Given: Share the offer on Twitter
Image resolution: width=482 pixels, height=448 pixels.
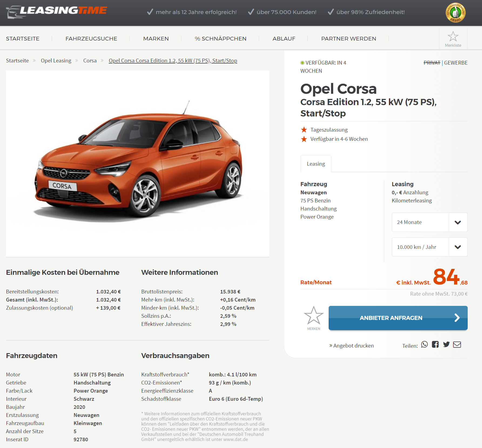Looking at the screenshot, I should pyautogui.click(x=446, y=345).
